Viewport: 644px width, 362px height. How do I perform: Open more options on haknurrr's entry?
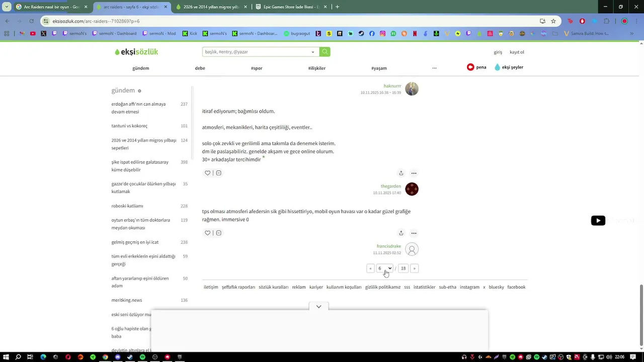414,173
